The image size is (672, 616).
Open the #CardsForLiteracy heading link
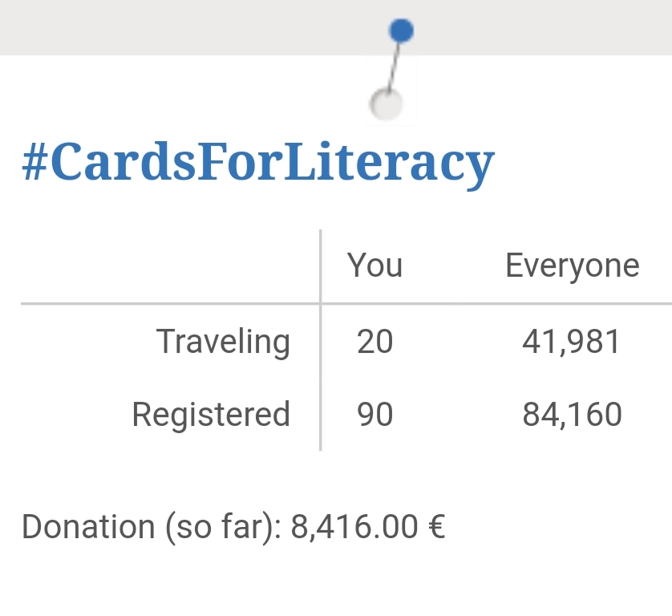pyautogui.click(x=258, y=164)
